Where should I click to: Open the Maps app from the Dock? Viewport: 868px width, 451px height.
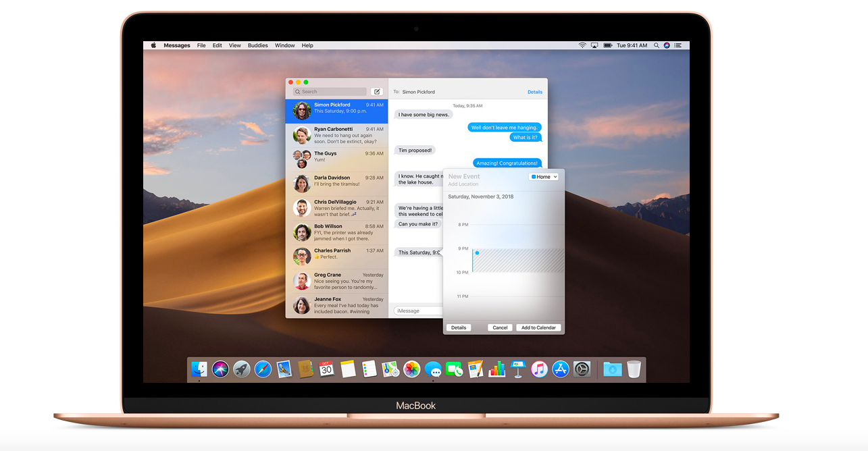point(390,369)
